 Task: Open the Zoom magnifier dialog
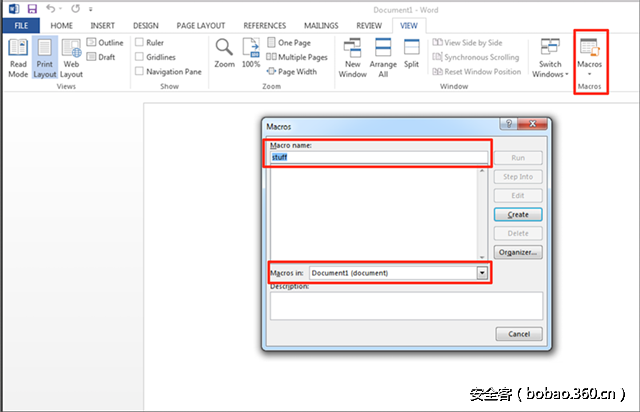click(224, 53)
